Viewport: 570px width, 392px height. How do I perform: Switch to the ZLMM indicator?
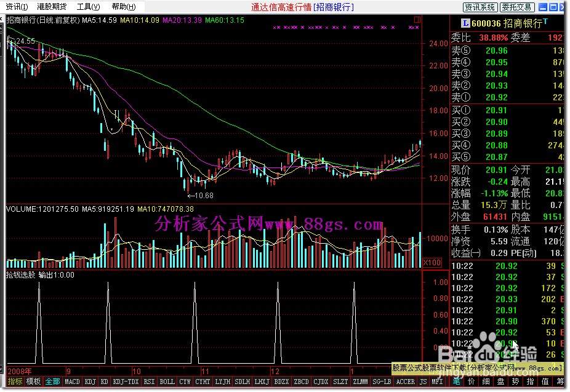pos(360,382)
